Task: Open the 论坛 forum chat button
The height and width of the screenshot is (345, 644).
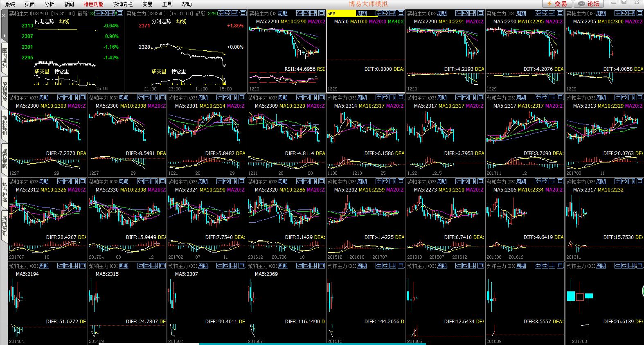Action: click(589, 4)
